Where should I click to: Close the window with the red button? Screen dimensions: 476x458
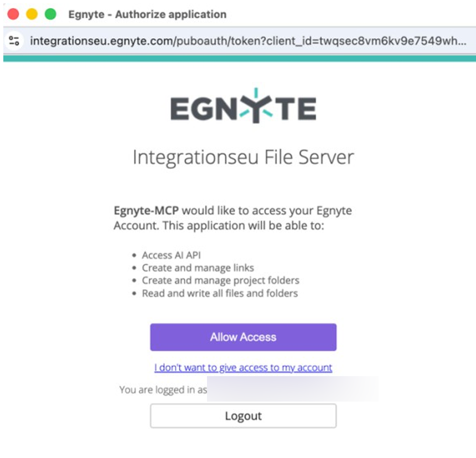[13, 14]
